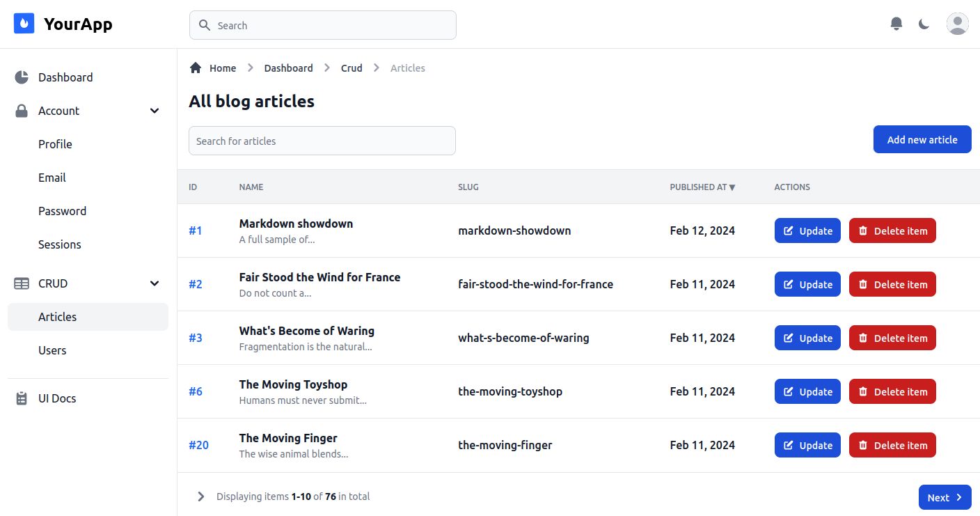Click the Slug column header
The image size is (980, 516).
pyautogui.click(x=468, y=187)
